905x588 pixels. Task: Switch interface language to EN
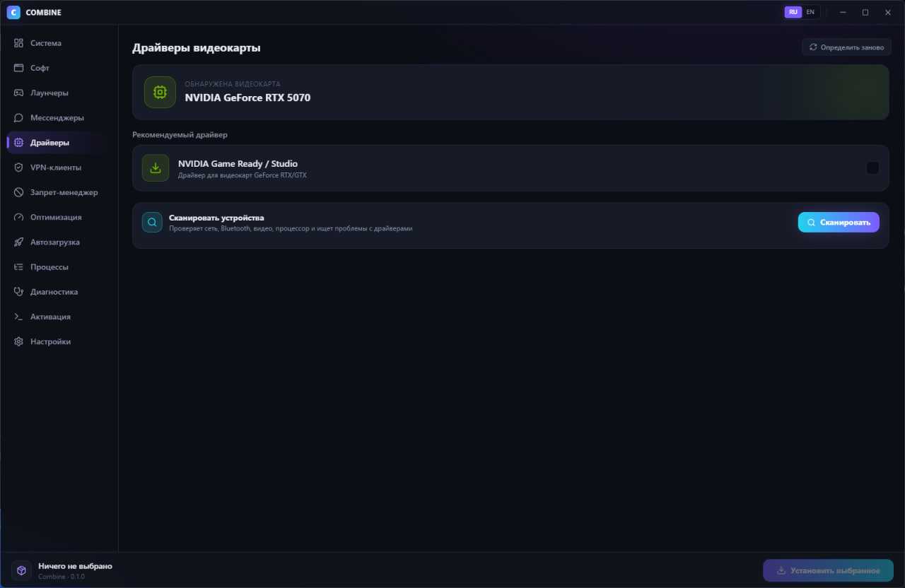tap(810, 12)
